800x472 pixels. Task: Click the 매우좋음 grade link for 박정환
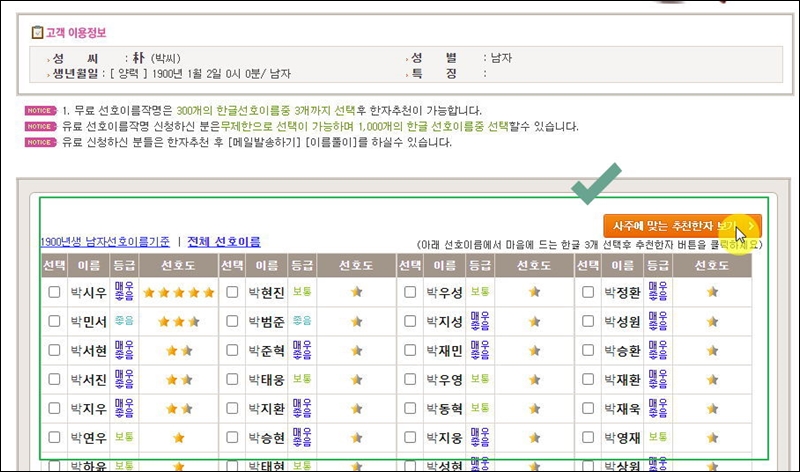(x=658, y=291)
